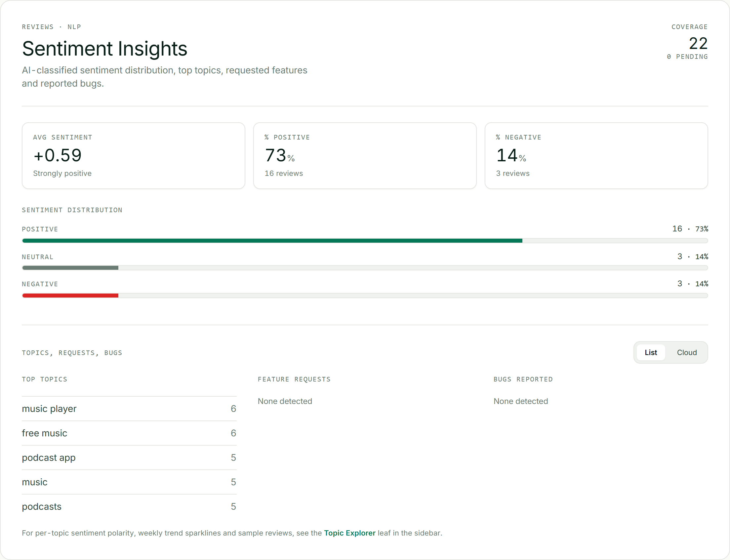Select the 'free music' topic row

click(129, 433)
